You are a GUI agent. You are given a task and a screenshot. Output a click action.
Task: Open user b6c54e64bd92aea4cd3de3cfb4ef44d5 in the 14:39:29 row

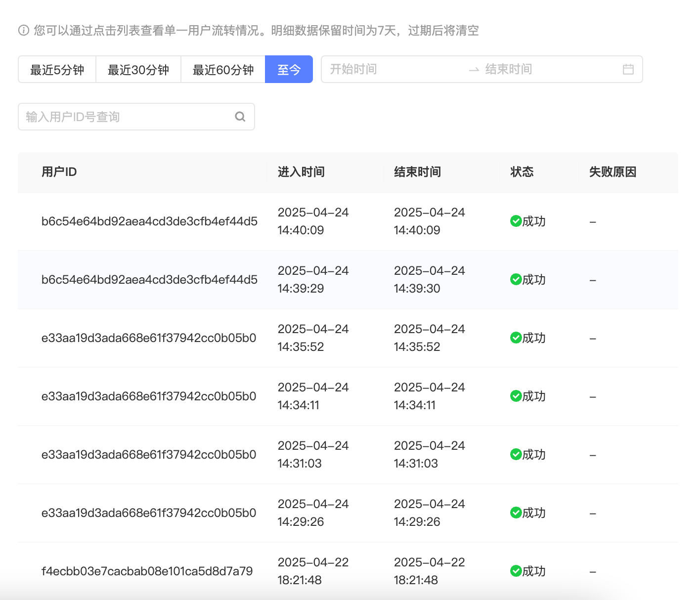[149, 280]
